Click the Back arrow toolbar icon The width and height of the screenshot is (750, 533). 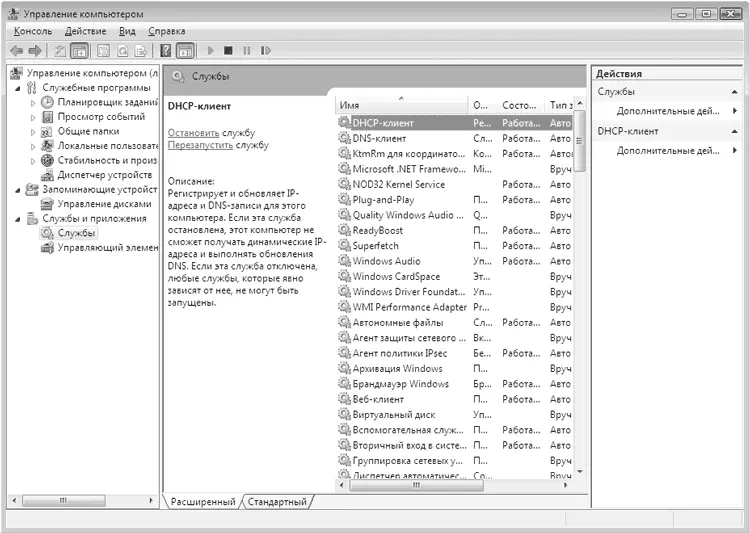[x=16, y=50]
